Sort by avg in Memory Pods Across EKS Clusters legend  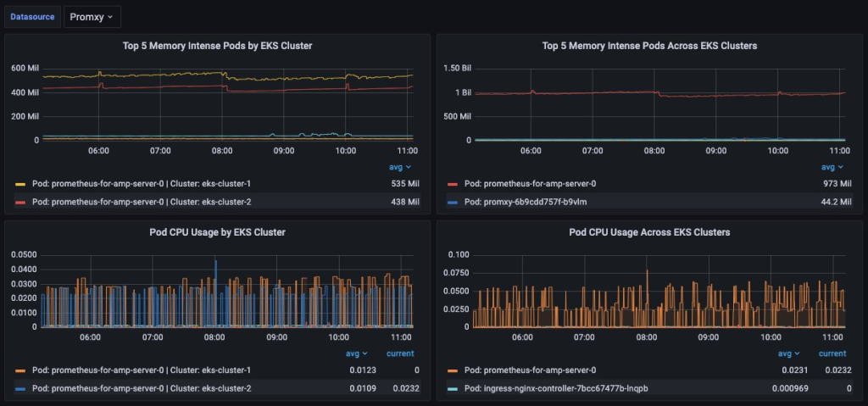point(832,167)
